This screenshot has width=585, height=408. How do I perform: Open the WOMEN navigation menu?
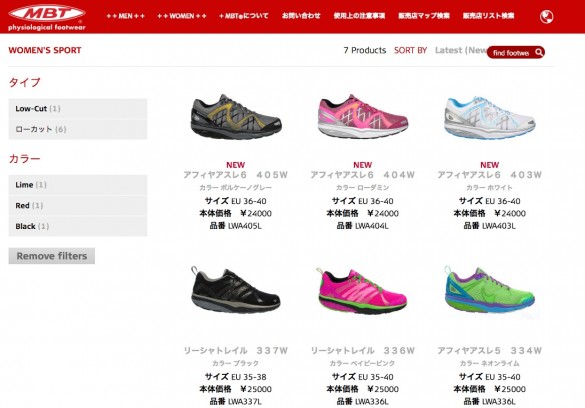pos(182,16)
